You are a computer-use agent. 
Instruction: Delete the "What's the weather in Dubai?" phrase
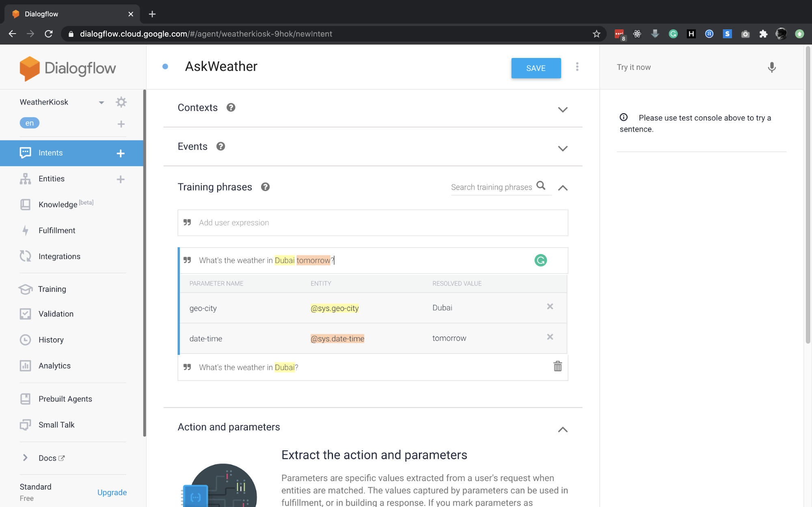click(557, 367)
